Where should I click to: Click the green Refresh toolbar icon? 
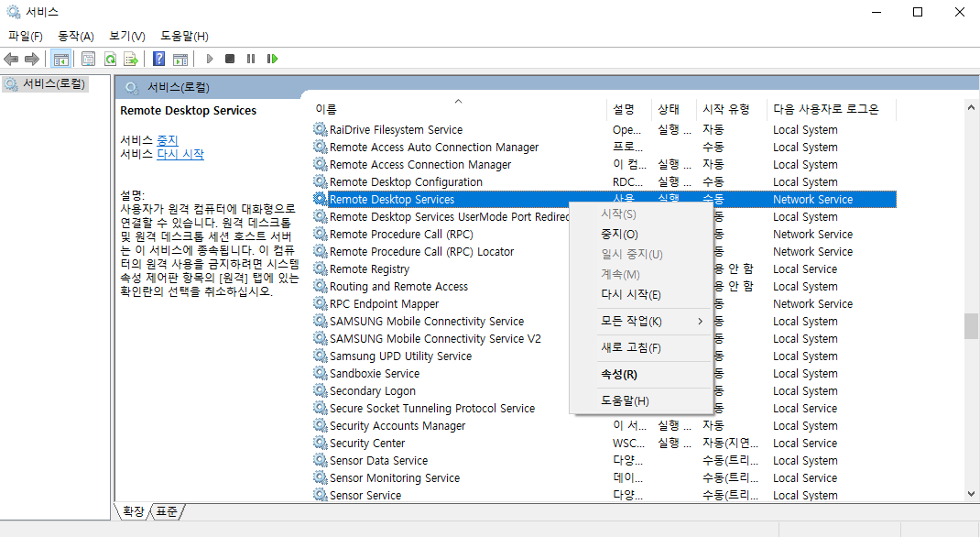coord(110,59)
